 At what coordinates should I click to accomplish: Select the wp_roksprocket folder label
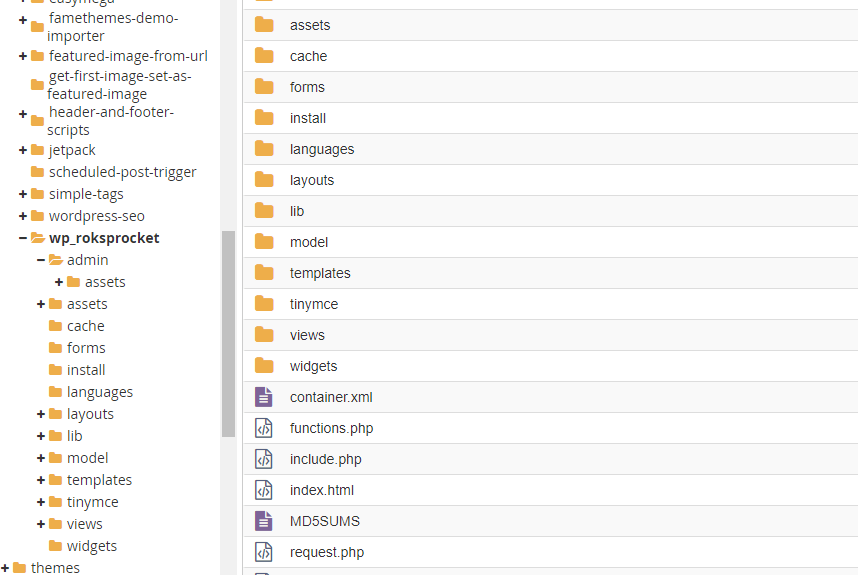click(104, 238)
